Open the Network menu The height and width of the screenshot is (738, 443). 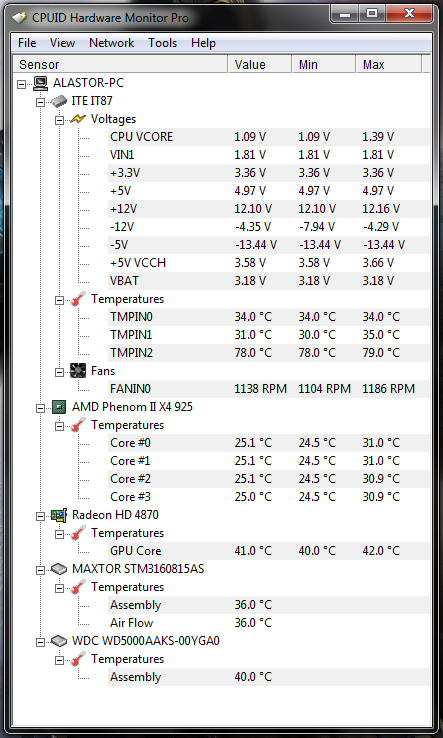click(x=112, y=43)
